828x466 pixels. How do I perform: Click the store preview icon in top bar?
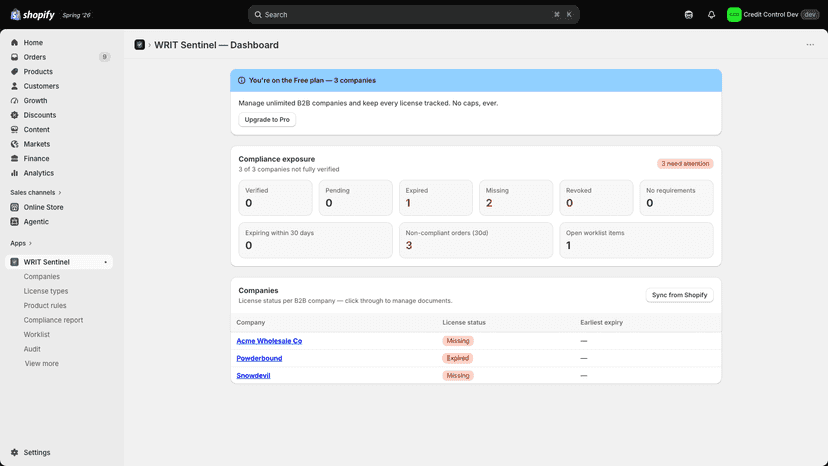pyautogui.click(x=689, y=15)
